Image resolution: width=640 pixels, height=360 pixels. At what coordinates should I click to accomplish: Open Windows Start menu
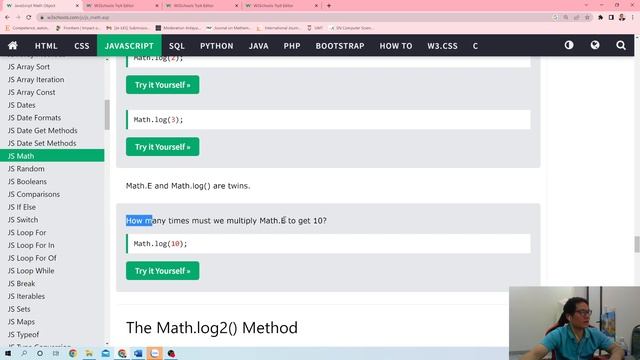tap(8, 353)
